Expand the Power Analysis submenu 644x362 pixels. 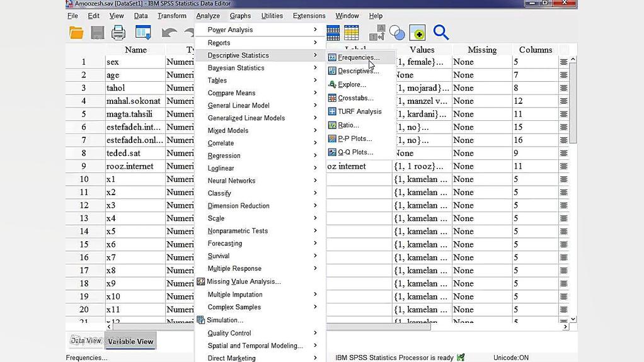pyautogui.click(x=315, y=30)
